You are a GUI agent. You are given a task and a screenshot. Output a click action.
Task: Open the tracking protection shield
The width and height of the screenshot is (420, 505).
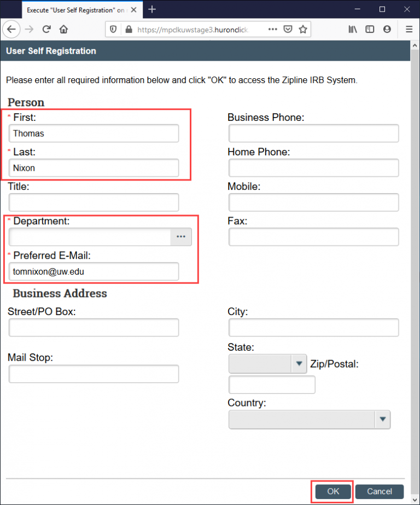pyautogui.click(x=113, y=29)
